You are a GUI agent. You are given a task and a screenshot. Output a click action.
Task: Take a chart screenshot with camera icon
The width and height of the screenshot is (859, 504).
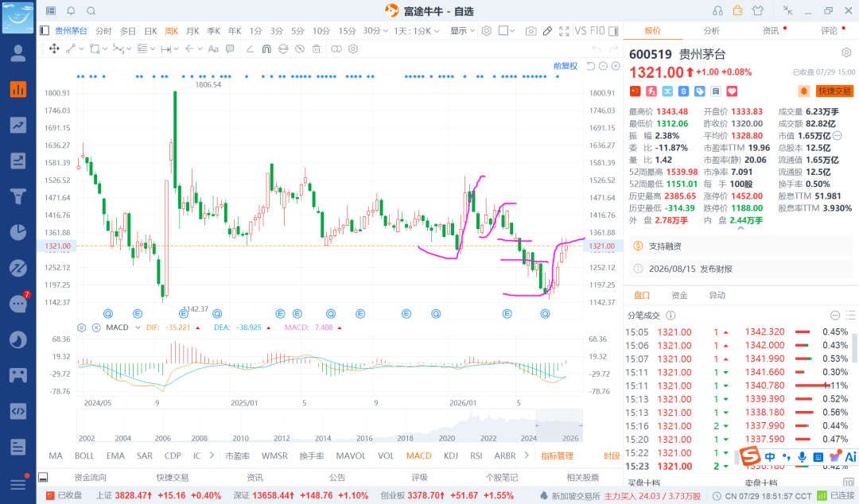coord(531,31)
